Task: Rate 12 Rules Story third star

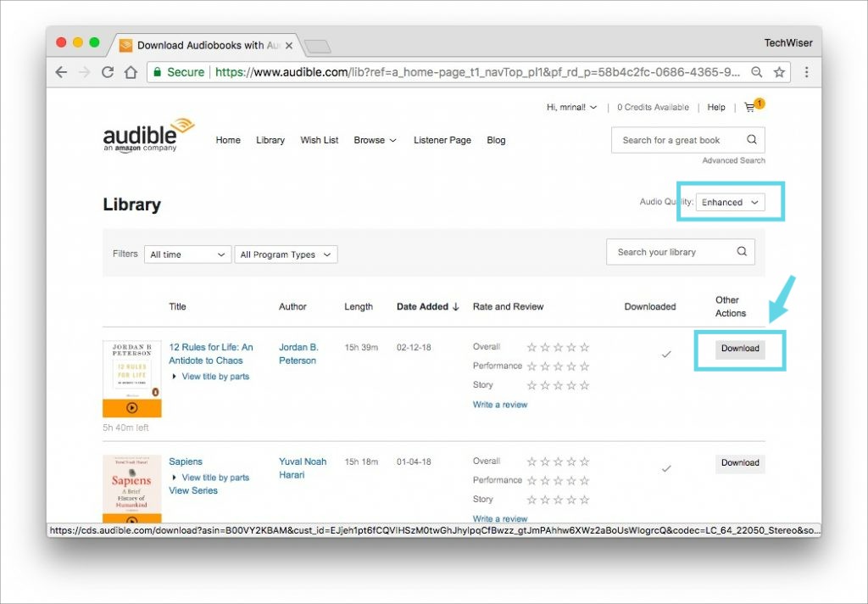Action: (x=558, y=385)
